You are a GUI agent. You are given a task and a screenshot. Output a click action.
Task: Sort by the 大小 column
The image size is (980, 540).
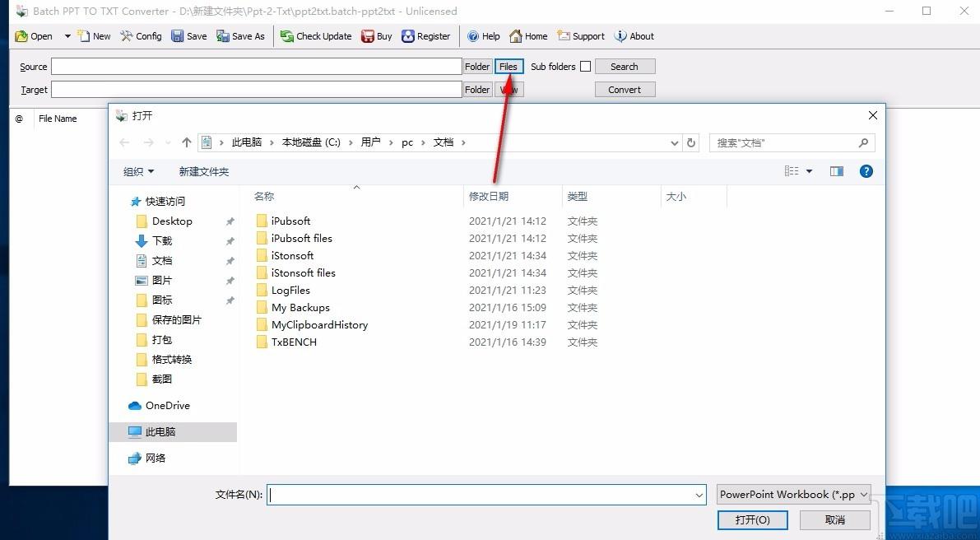coord(676,196)
